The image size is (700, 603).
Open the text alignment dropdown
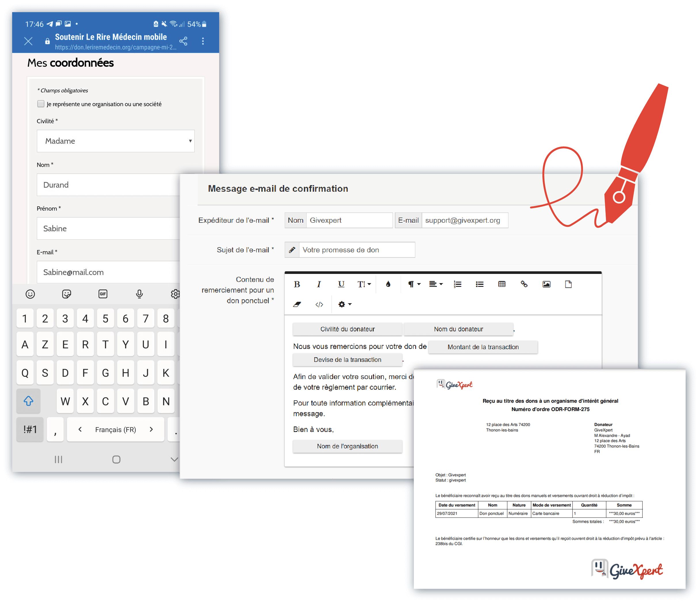pyautogui.click(x=436, y=284)
